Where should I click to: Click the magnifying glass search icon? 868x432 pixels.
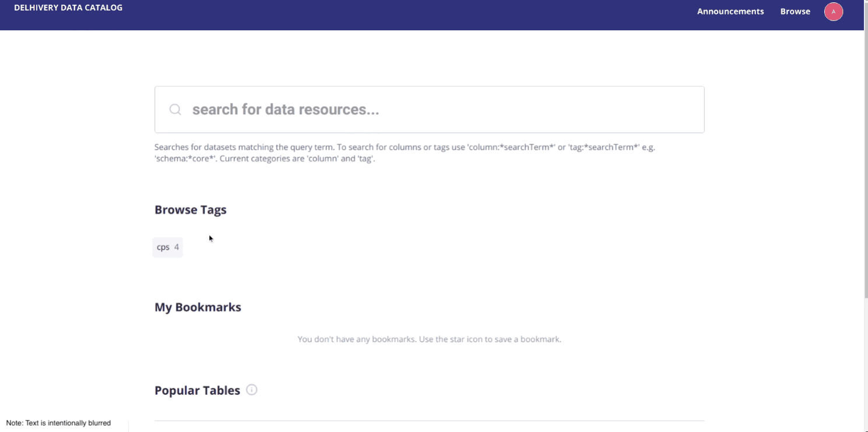click(x=175, y=110)
